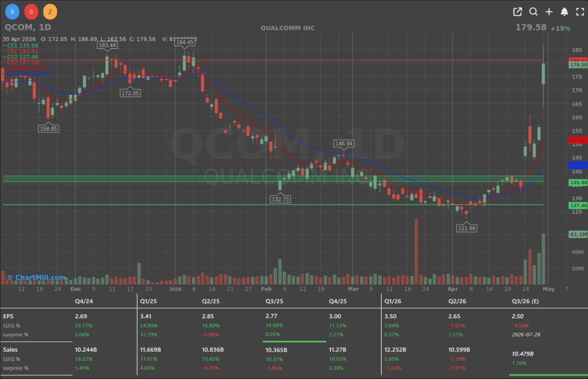
Task: Click the Apr label on the time axis
Action: pyautogui.click(x=453, y=289)
